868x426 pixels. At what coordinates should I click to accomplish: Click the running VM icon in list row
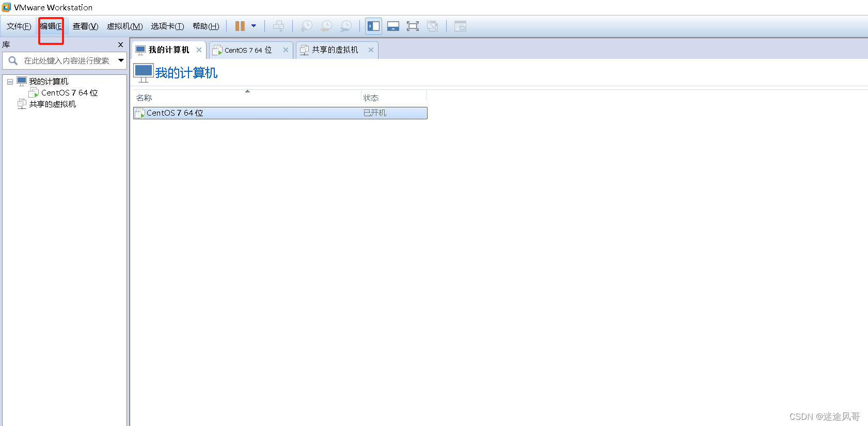tap(140, 113)
